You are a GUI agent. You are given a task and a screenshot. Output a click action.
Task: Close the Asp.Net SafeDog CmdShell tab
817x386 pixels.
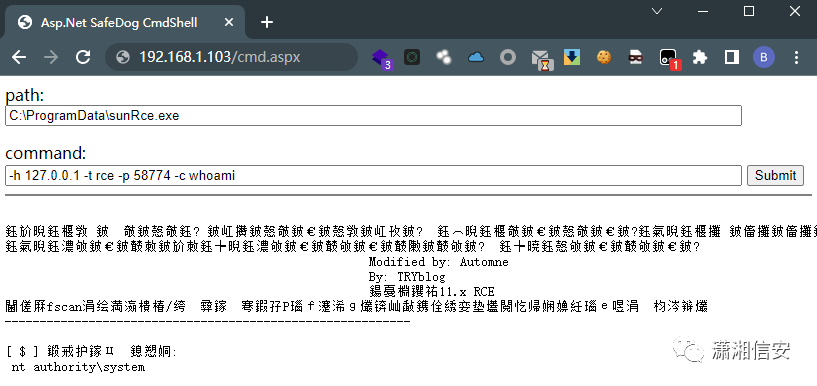[229, 22]
